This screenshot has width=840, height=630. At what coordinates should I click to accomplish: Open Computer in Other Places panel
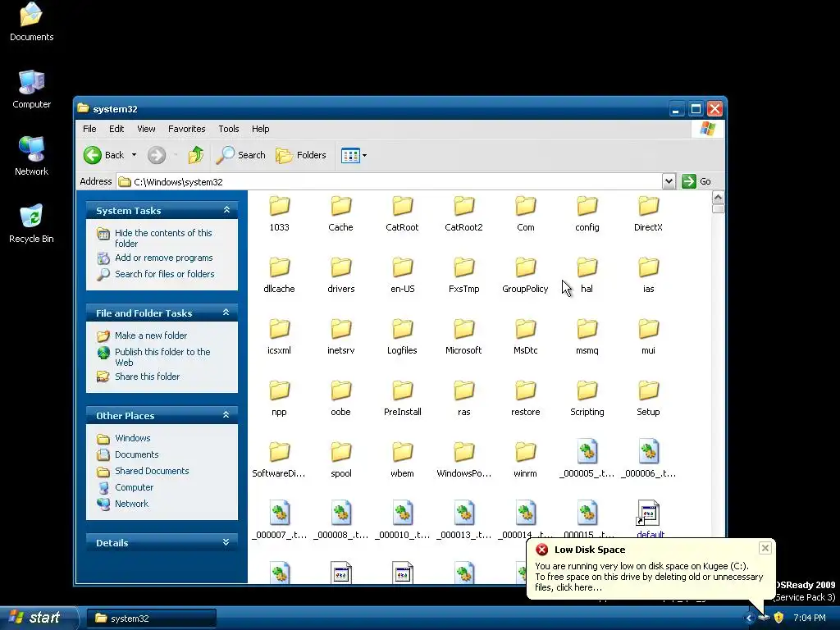pos(134,487)
